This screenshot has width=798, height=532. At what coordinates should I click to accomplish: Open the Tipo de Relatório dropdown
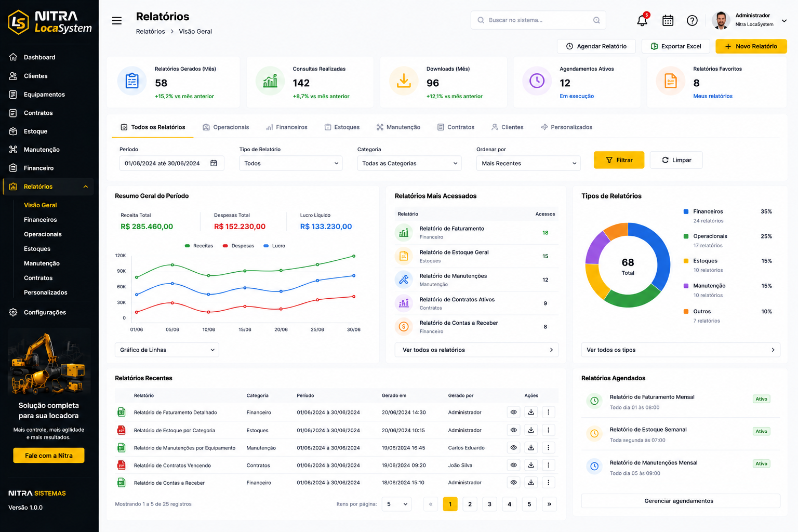click(x=291, y=163)
